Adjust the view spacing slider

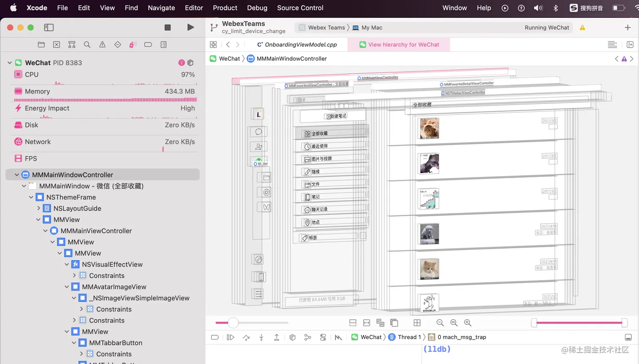coord(233,323)
